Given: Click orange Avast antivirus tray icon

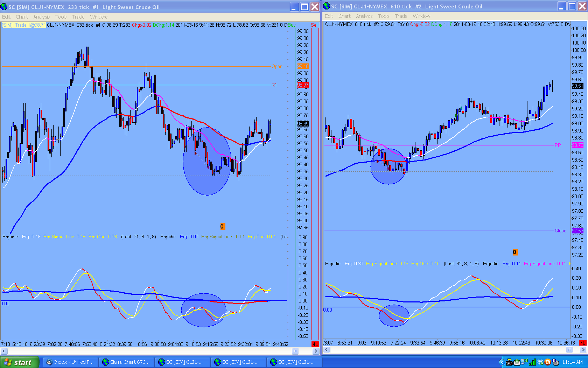Looking at the screenshot, I should coord(548,362).
